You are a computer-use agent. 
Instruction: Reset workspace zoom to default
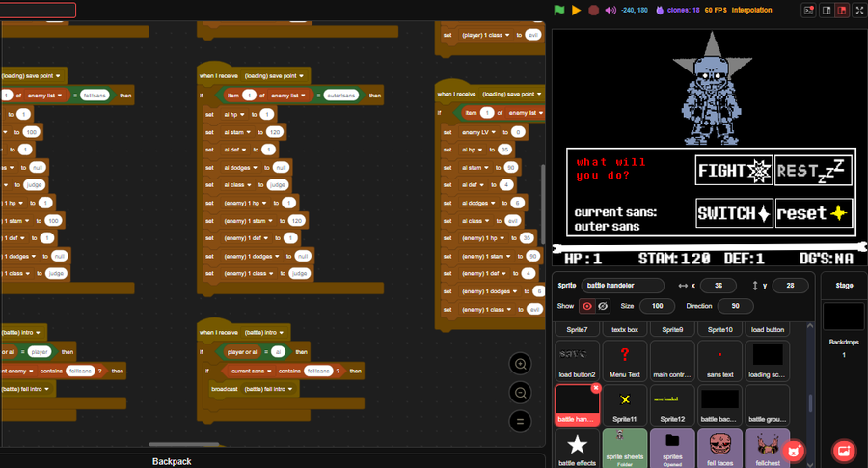(521, 421)
